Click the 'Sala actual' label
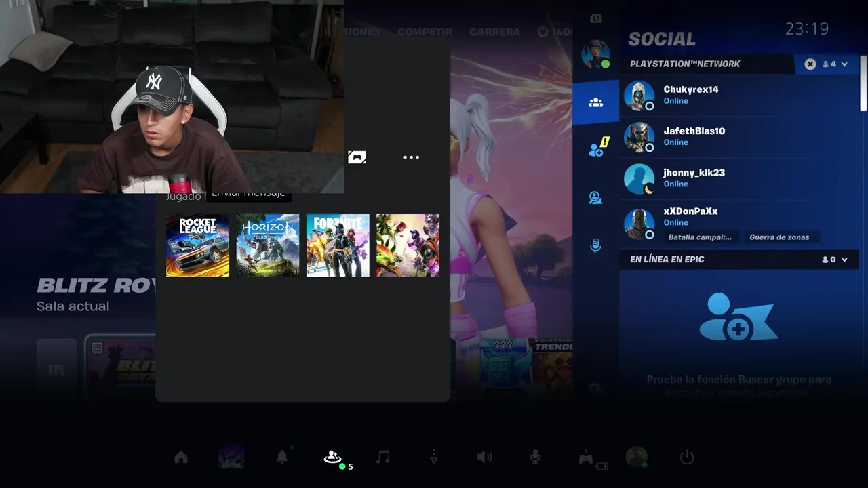868x488 pixels. tap(73, 306)
